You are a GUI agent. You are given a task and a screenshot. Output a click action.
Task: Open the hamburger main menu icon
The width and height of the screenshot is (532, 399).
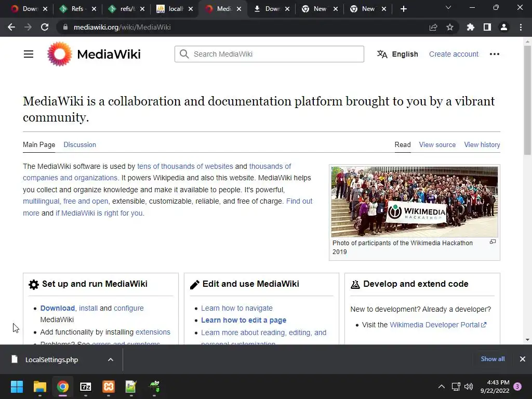pos(29,54)
